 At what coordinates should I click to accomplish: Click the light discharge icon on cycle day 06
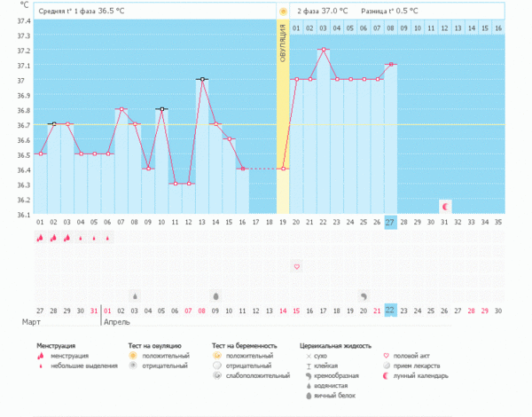click(108, 238)
